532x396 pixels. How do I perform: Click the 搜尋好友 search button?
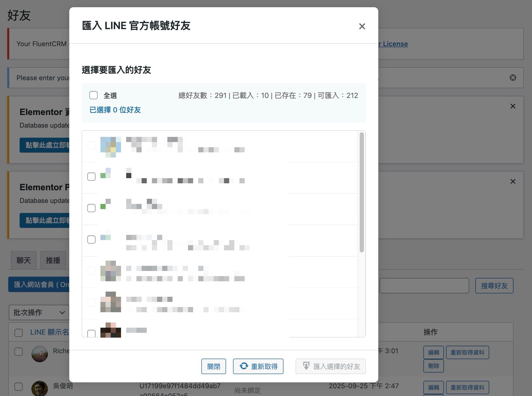point(494,286)
